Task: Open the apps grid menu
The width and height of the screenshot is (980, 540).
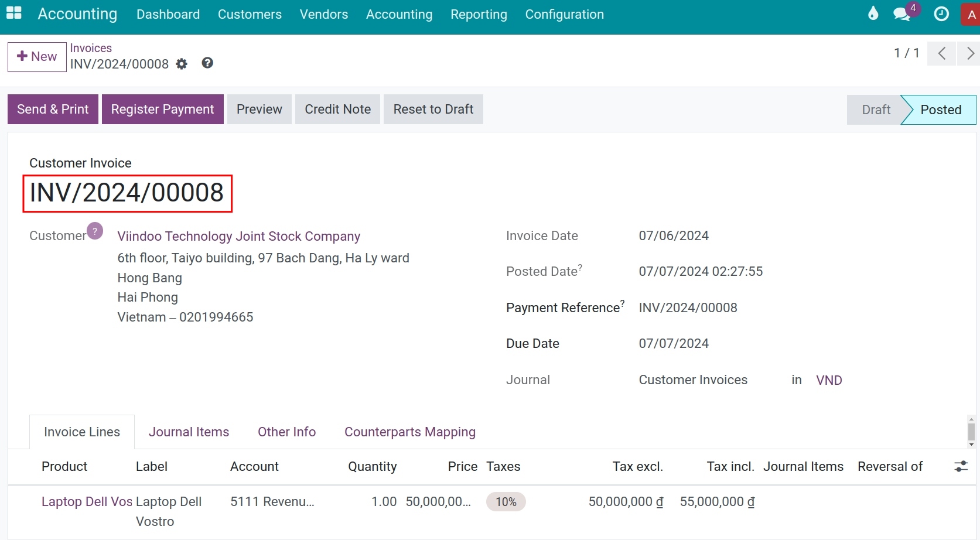Action: 13,13
